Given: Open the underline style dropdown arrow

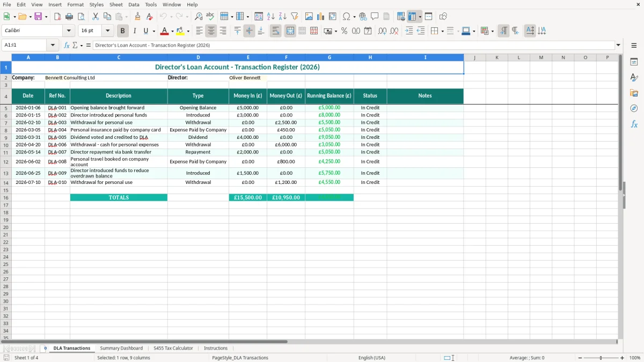Looking at the screenshot, I should tap(153, 31).
